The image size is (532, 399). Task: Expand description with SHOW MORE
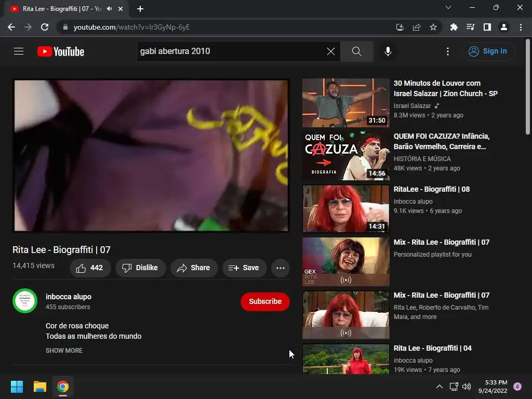64,351
